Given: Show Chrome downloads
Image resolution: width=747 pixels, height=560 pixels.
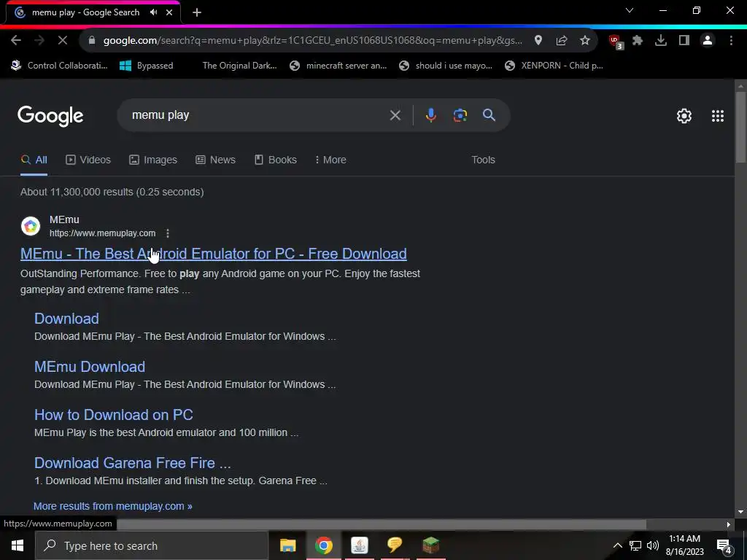Looking at the screenshot, I should pyautogui.click(x=661, y=41).
